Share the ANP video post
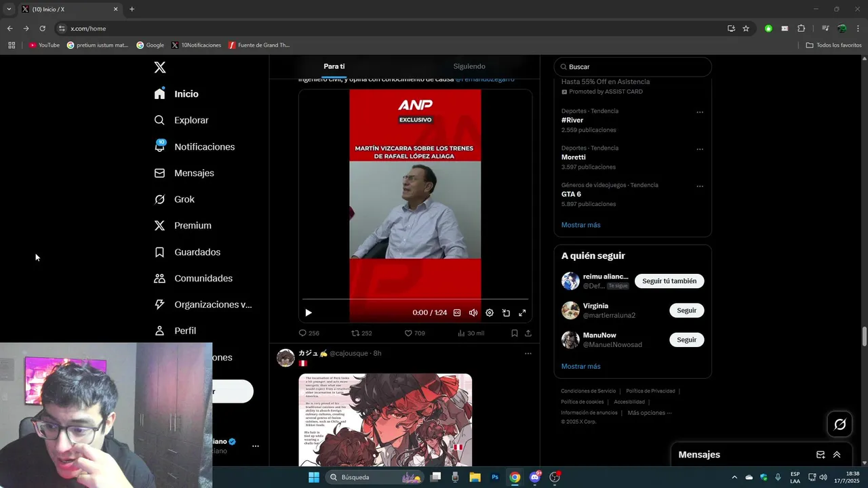This screenshot has width=868, height=488. point(528,333)
